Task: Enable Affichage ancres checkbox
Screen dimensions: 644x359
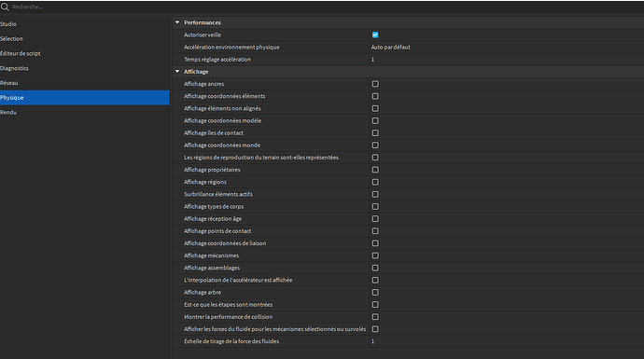Action: click(x=375, y=84)
